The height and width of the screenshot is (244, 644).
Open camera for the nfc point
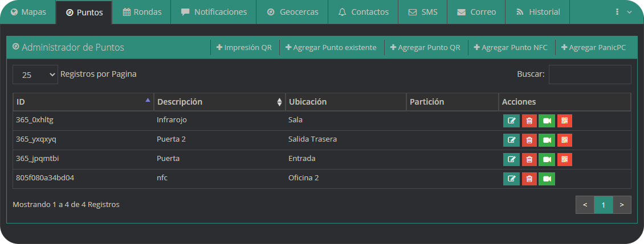pos(547,179)
